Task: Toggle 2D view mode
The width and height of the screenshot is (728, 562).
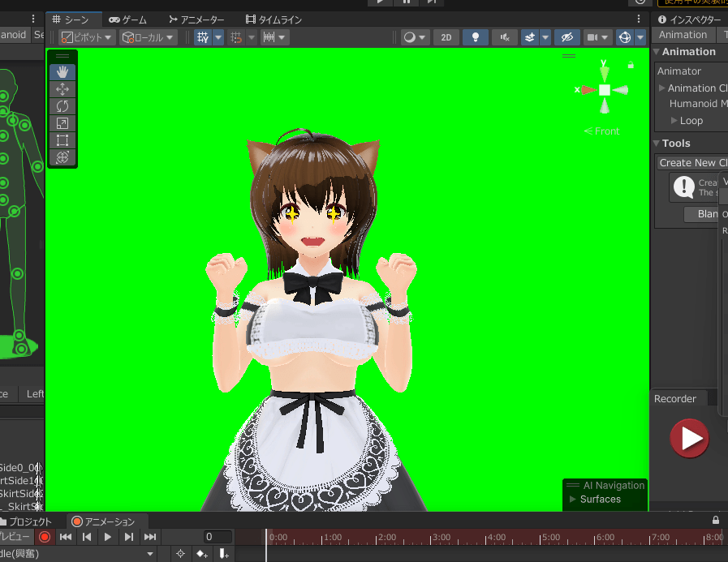Action: (446, 37)
